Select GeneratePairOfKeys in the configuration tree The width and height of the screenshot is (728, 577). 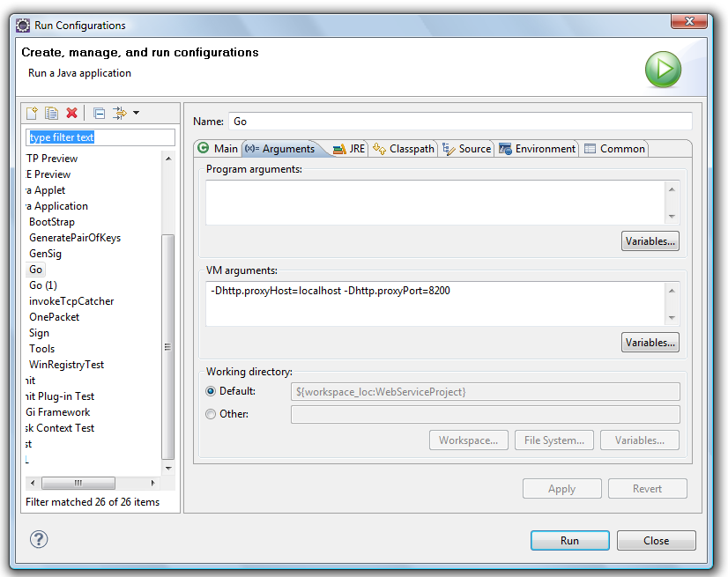click(75, 238)
